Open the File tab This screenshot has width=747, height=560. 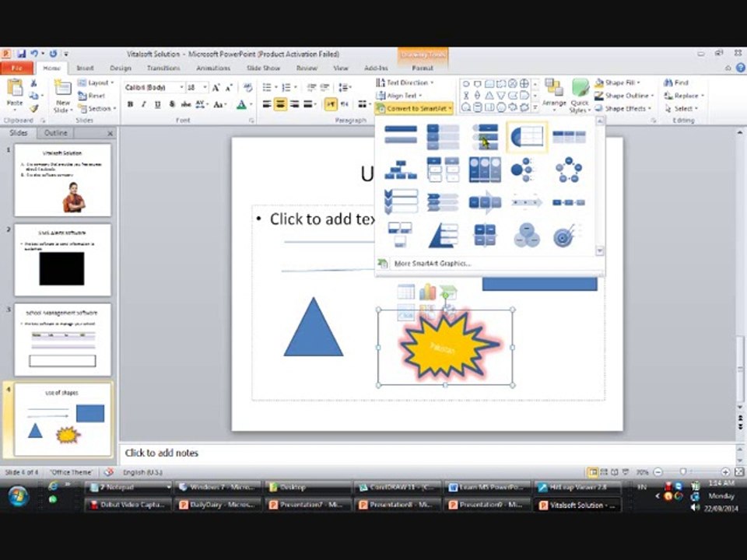[16, 68]
